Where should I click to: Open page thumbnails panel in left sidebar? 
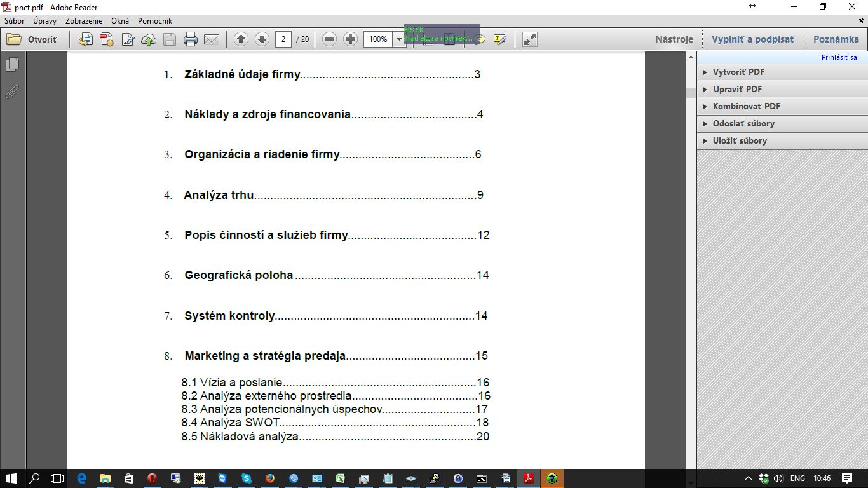point(12,65)
